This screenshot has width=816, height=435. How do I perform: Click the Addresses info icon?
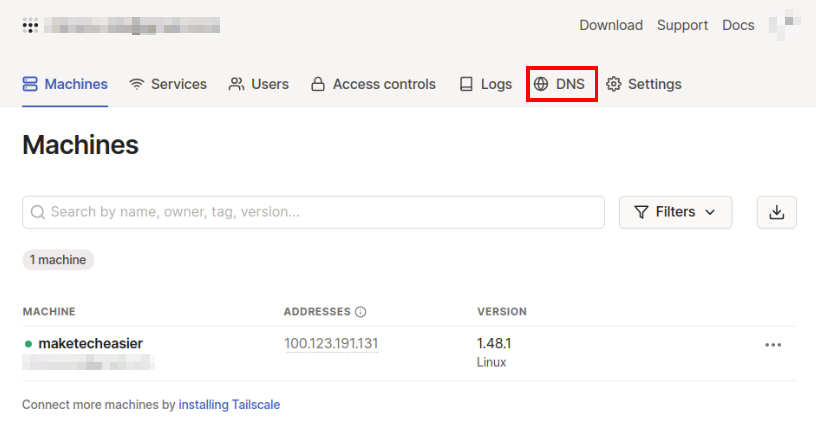361,312
